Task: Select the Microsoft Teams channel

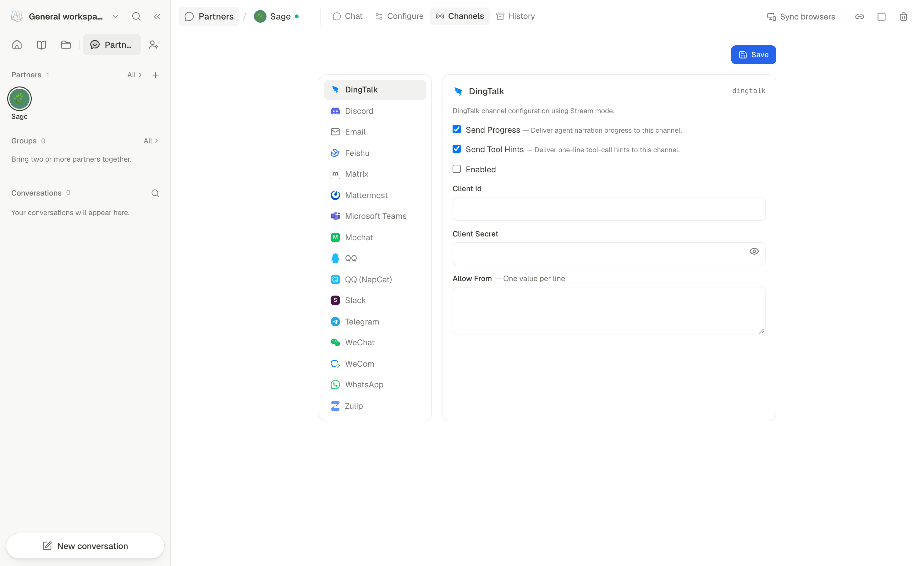Action: point(375,216)
